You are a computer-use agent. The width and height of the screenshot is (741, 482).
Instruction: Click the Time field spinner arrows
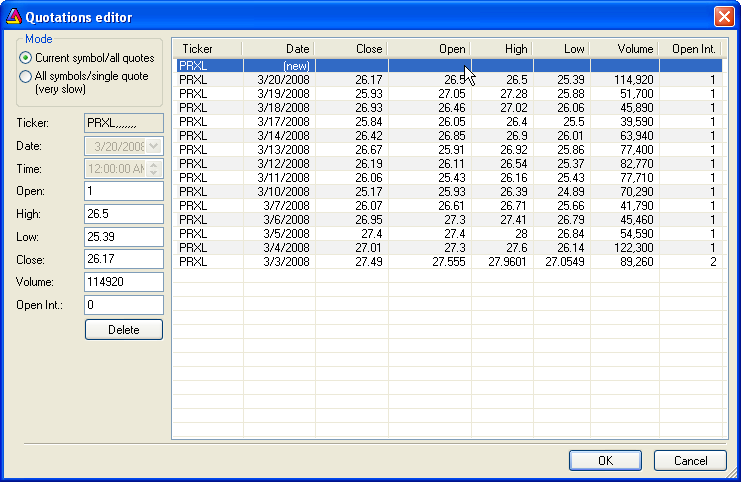point(153,168)
